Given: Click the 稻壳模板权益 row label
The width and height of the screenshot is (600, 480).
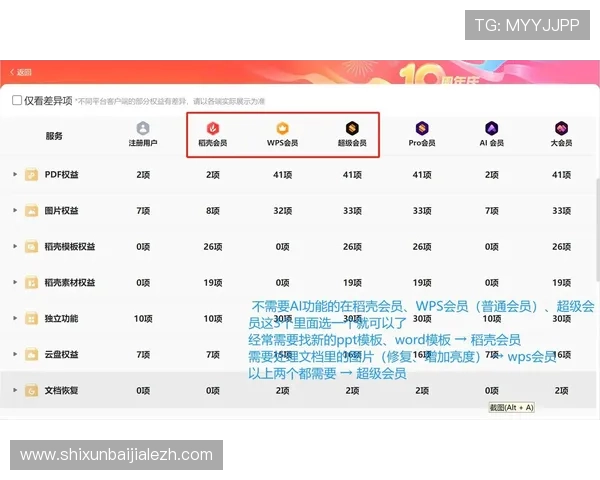Looking at the screenshot, I should pos(70,247).
